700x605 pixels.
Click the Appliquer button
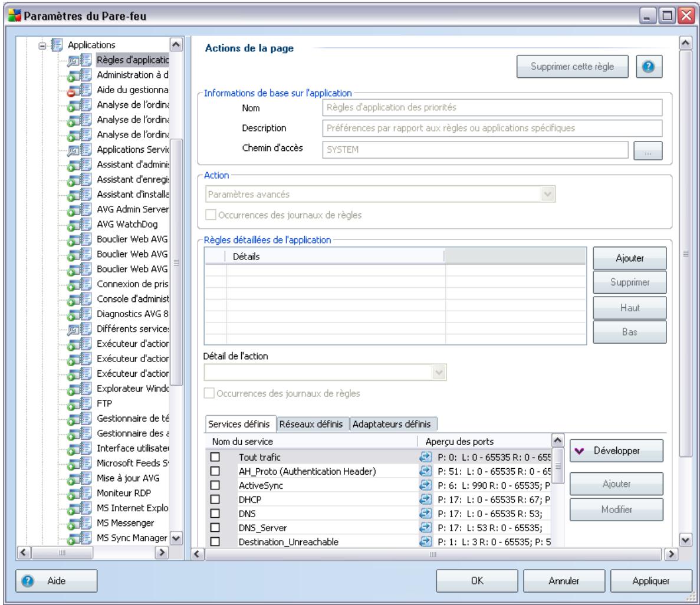point(651,580)
